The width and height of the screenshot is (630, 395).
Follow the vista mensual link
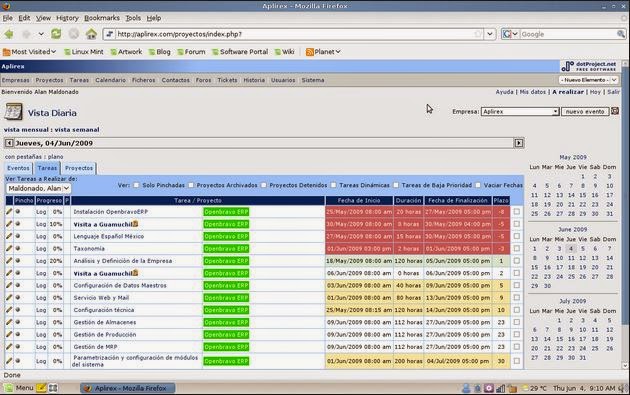click(26, 129)
